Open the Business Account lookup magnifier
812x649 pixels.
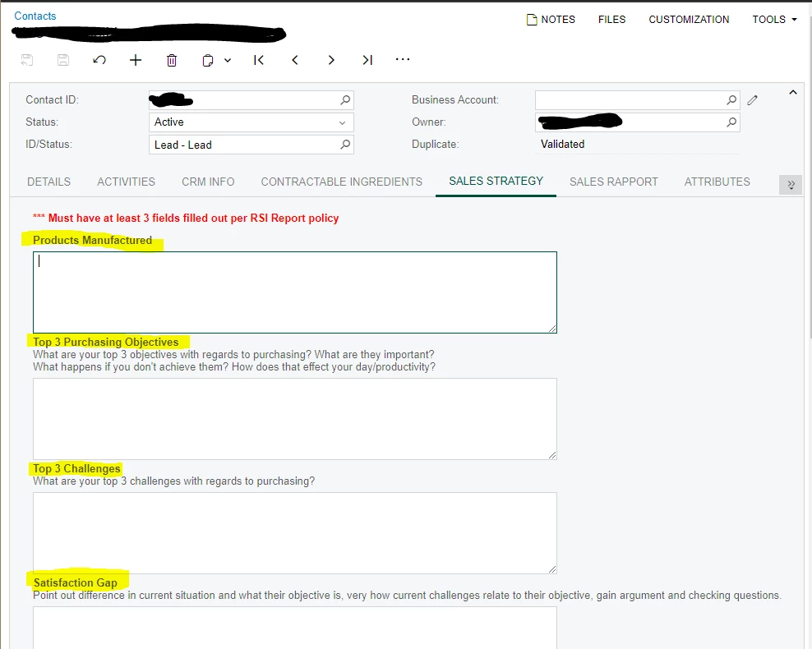731,100
